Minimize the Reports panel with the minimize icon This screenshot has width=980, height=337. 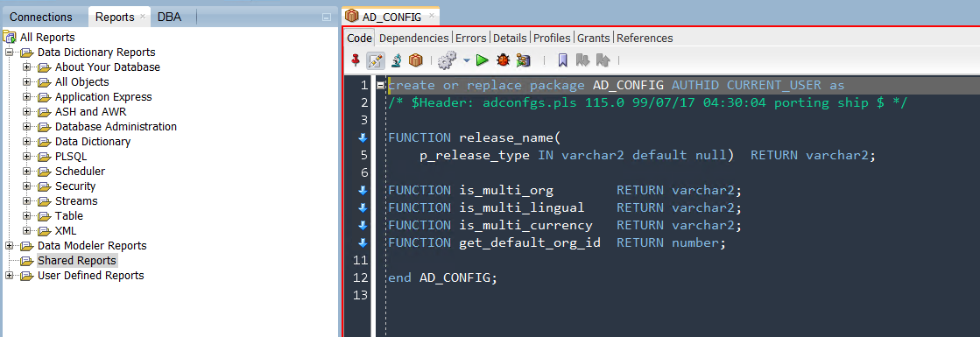click(x=326, y=18)
